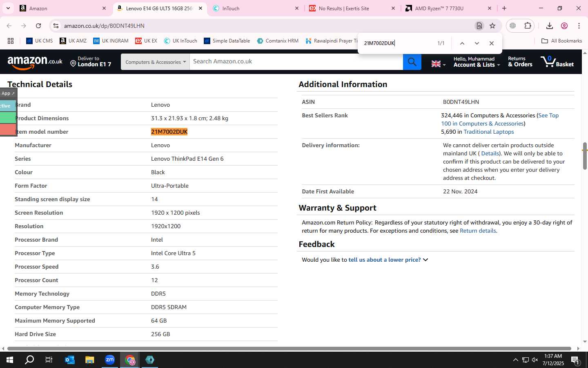Open See Top 100 in Computers & Accessories link

(x=500, y=119)
